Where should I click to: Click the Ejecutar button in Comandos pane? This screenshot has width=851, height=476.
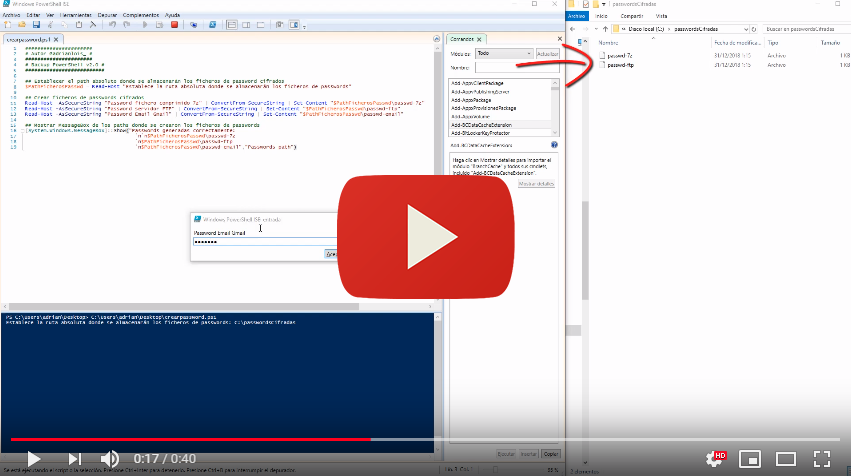pos(506,454)
